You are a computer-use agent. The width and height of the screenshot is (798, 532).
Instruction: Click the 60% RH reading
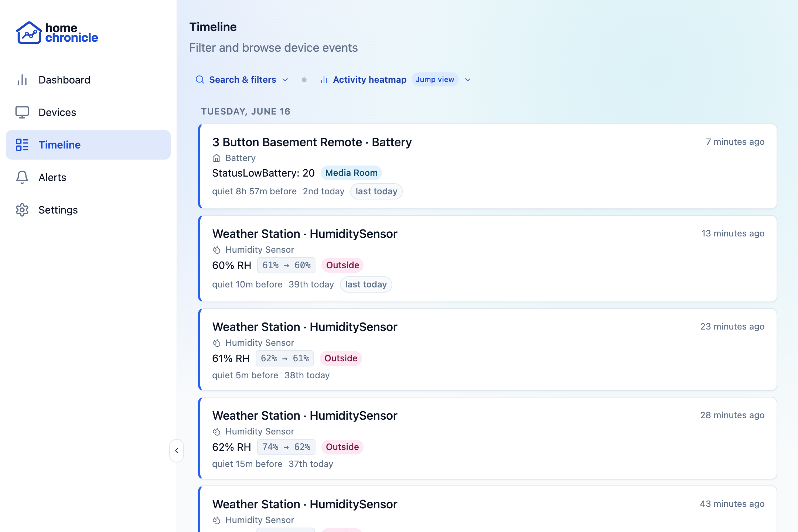click(232, 265)
